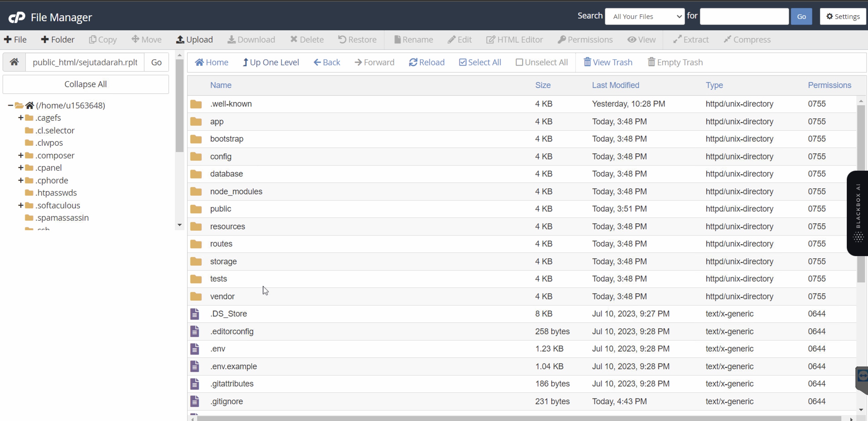Sort by the Name column header
868x421 pixels.
click(x=221, y=85)
